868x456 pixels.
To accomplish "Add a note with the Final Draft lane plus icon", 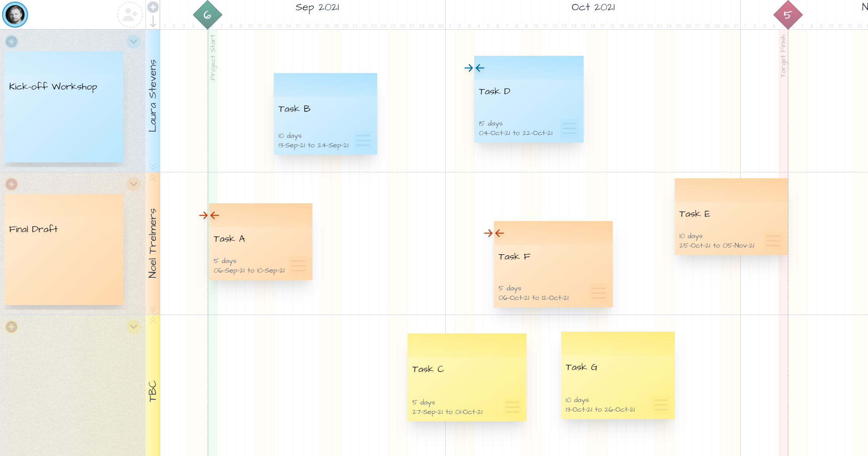I will tap(12, 184).
